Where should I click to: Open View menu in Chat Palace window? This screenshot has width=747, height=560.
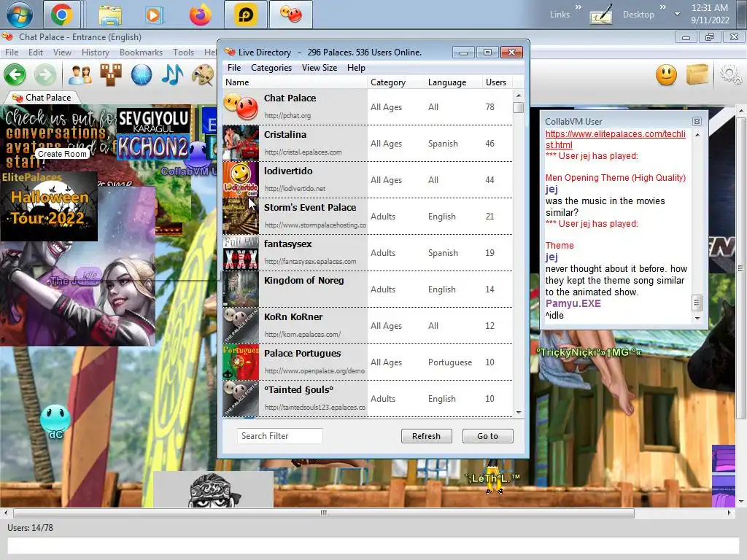(62, 52)
